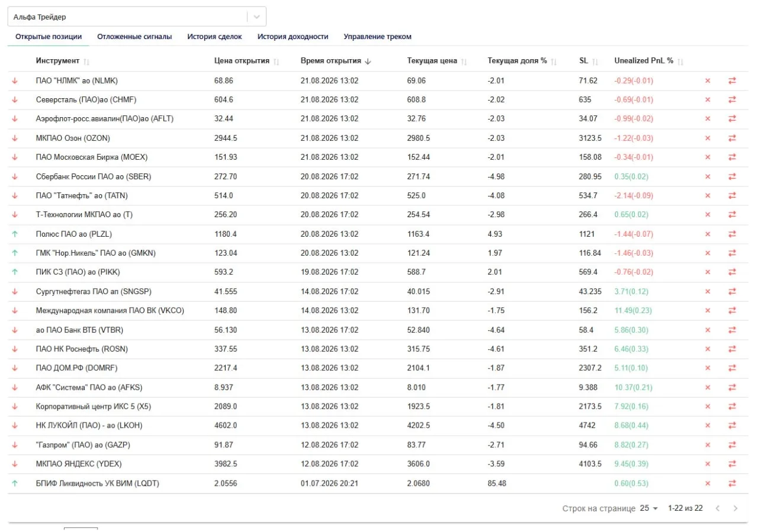Viewport: 758px width, 532px height.
Task: Click the Строк на странице label
Action: point(599,508)
